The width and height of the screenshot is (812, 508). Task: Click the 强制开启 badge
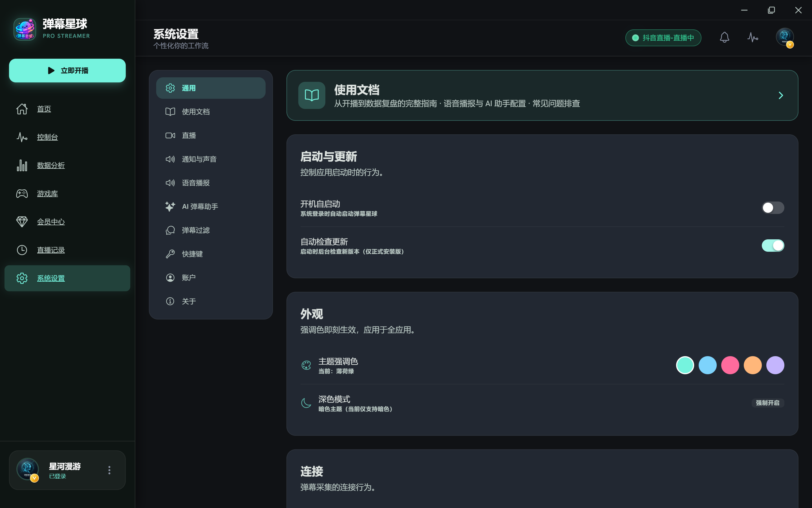768,403
